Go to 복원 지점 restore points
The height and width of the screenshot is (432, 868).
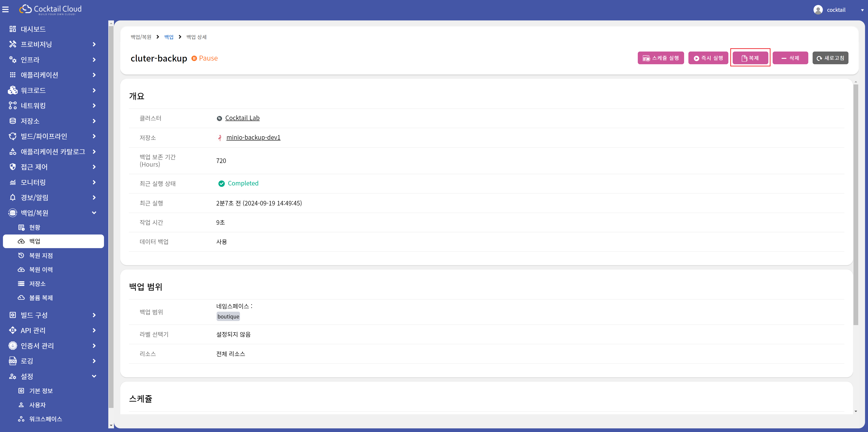(41, 255)
